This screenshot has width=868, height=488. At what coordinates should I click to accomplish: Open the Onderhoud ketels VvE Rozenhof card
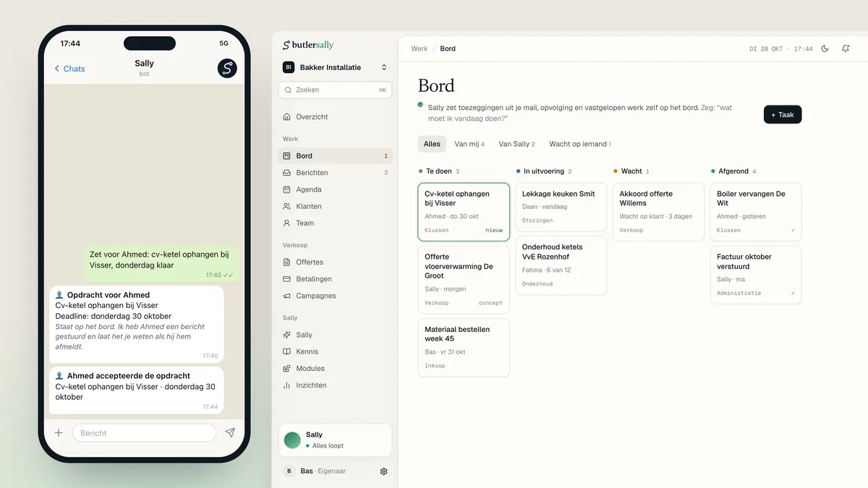pos(561,265)
